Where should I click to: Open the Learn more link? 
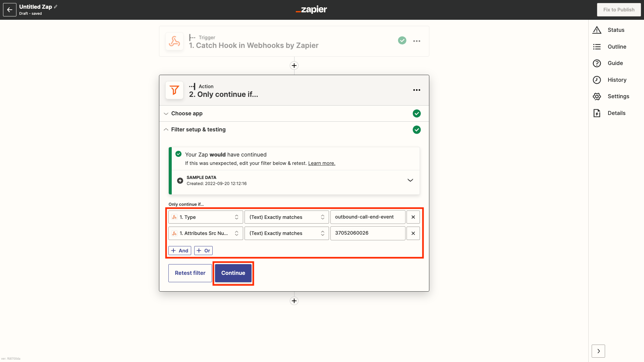click(322, 163)
